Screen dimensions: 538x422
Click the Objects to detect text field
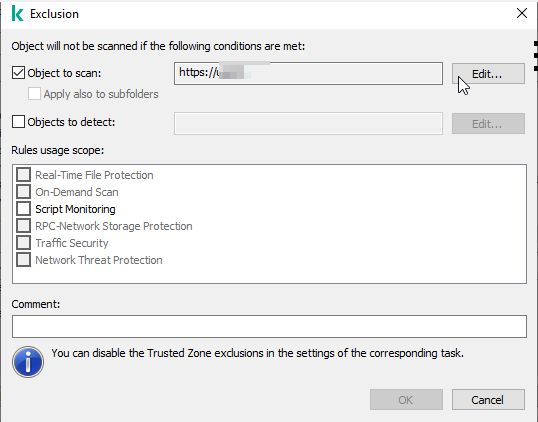coord(308,124)
